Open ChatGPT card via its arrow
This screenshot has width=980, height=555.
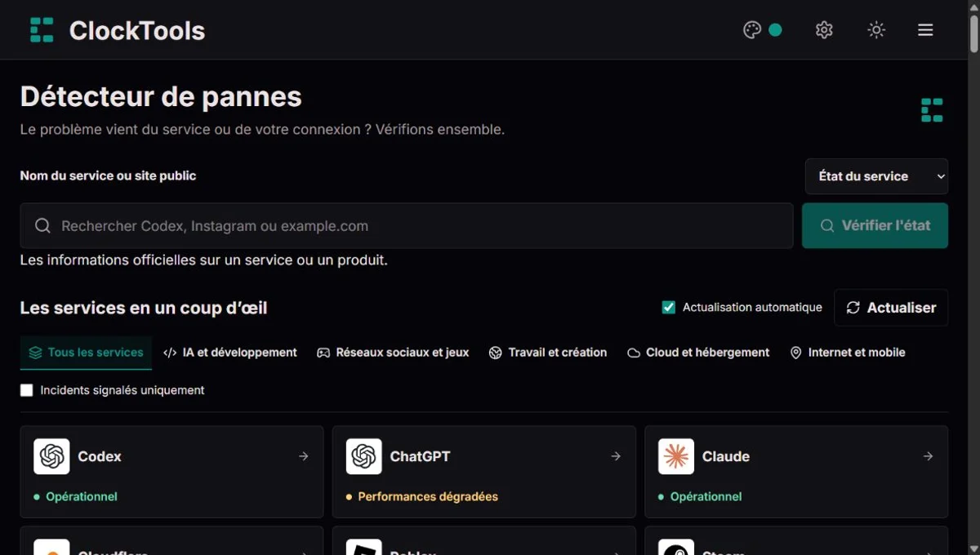(616, 456)
